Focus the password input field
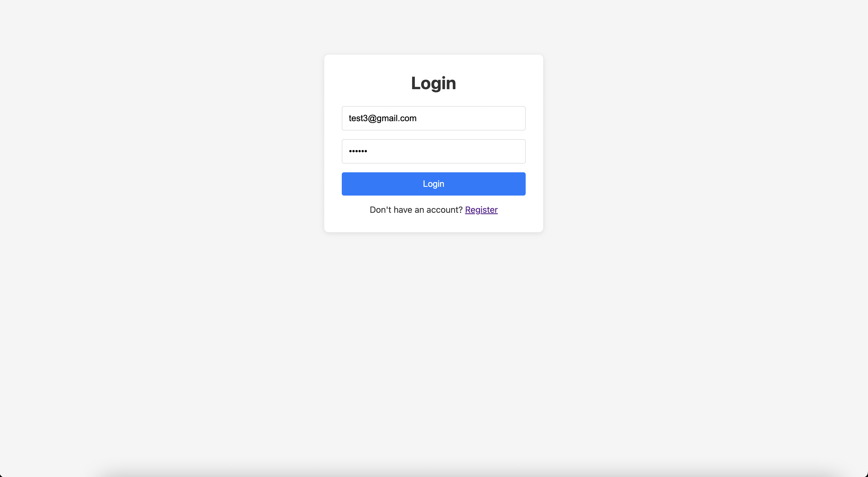The image size is (868, 477). [433, 151]
